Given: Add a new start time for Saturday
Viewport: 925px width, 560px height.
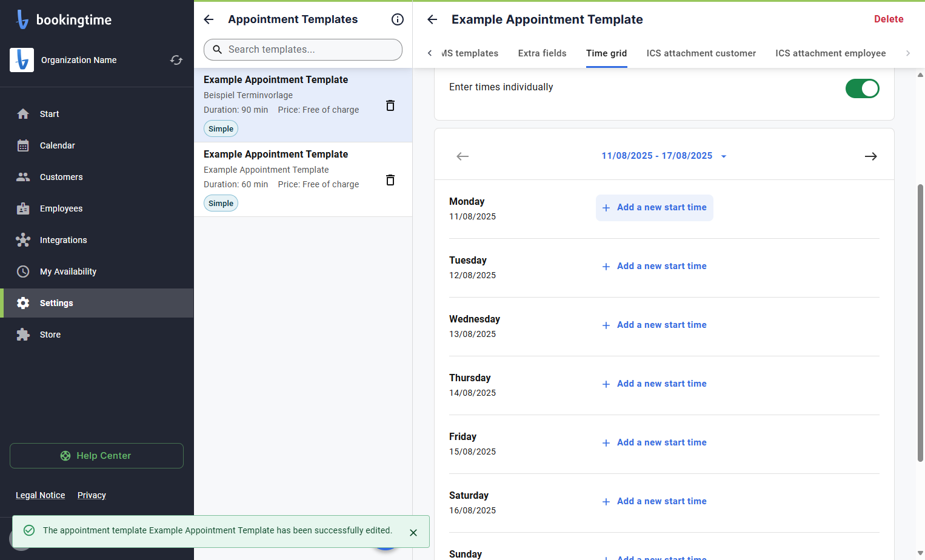Looking at the screenshot, I should [655, 502].
